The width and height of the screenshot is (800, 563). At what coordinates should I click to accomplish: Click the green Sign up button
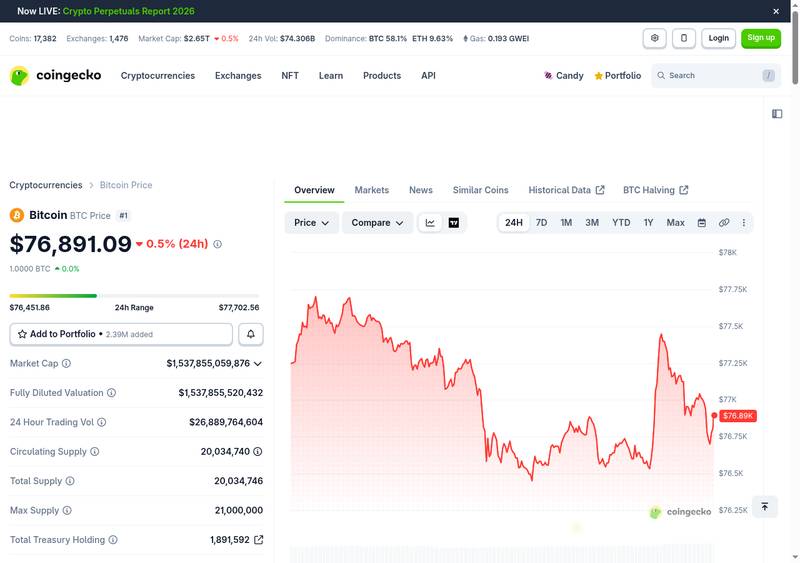761,38
